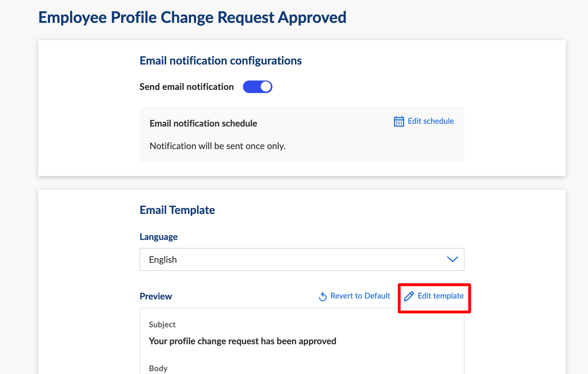Turn off Send email notification switch
588x374 pixels.
(257, 87)
